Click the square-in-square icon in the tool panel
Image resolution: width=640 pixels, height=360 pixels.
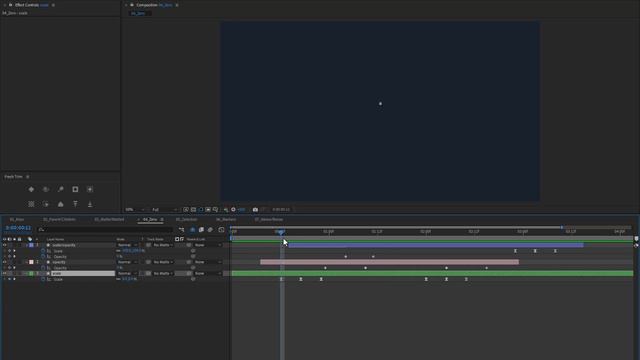click(x=75, y=189)
